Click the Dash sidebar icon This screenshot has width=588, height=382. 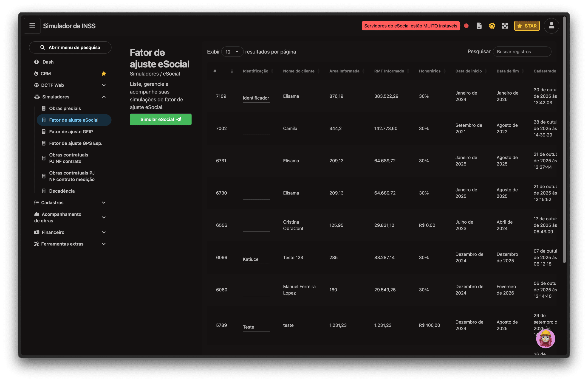click(x=37, y=62)
